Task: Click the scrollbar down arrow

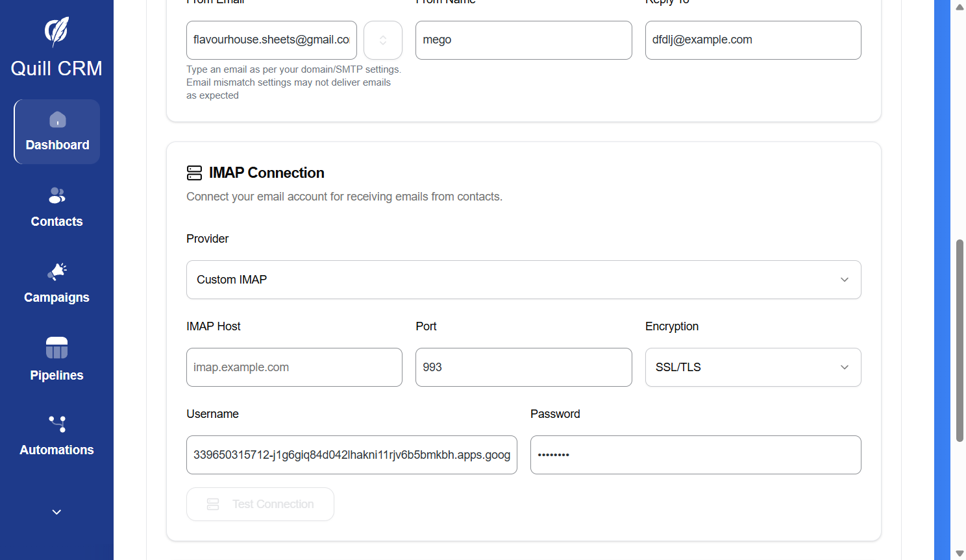Action: pyautogui.click(x=960, y=552)
